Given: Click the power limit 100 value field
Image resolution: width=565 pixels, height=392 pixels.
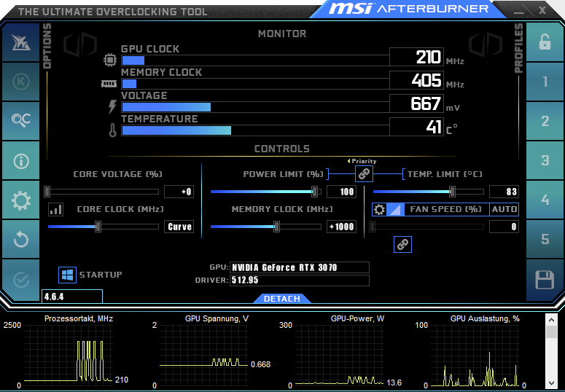Looking at the screenshot, I should tap(342, 192).
